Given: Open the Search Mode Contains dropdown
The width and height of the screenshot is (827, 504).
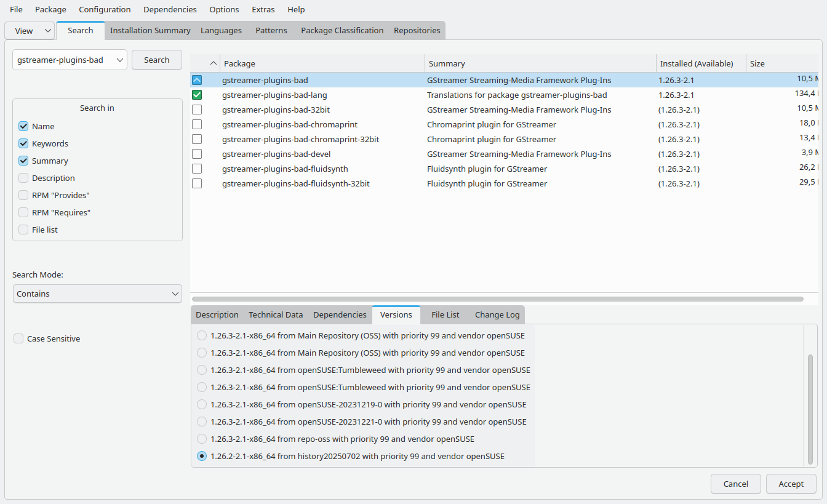Looking at the screenshot, I should (97, 294).
